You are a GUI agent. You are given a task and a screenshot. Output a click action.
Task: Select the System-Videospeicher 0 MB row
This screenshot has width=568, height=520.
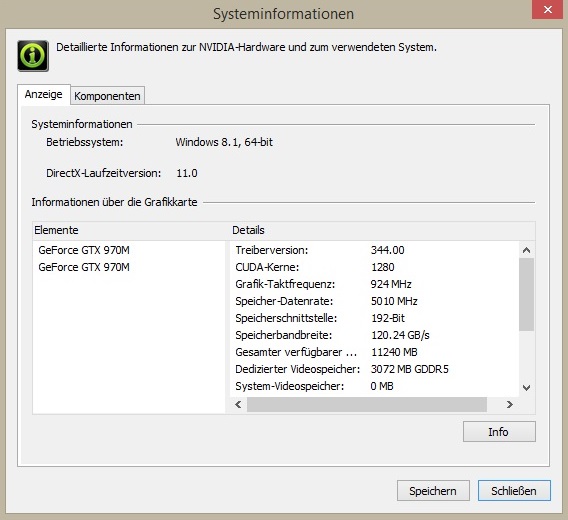click(x=375, y=386)
